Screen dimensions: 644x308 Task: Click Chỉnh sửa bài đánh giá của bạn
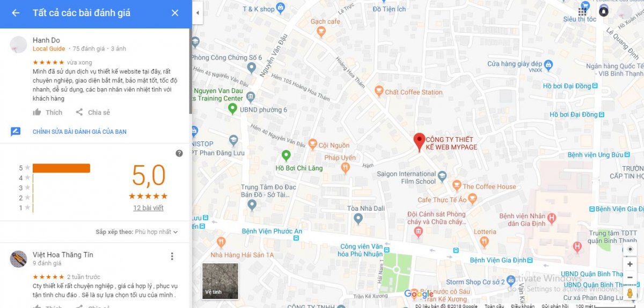(x=79, y=132)
